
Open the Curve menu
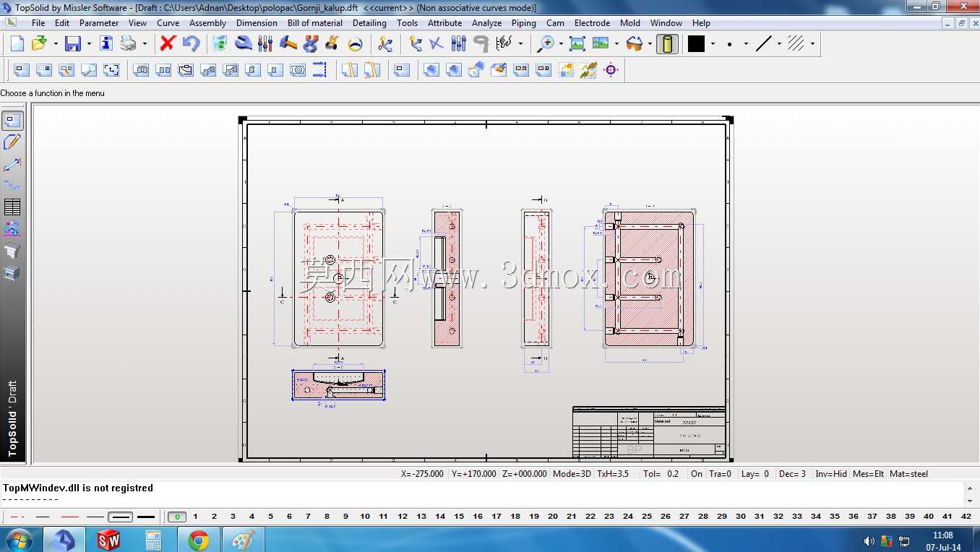coord(168,23)
